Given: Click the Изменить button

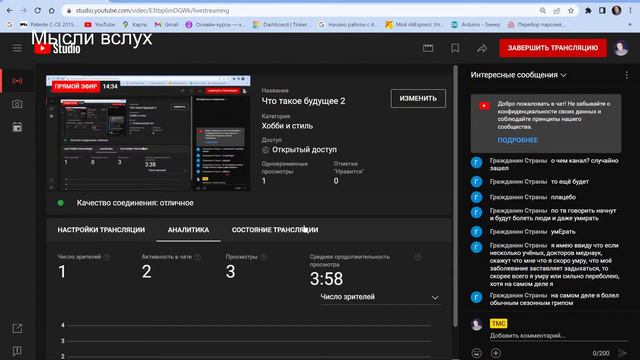Looking at the screenshot, I should pyautogui.click(x=418, y=98).
